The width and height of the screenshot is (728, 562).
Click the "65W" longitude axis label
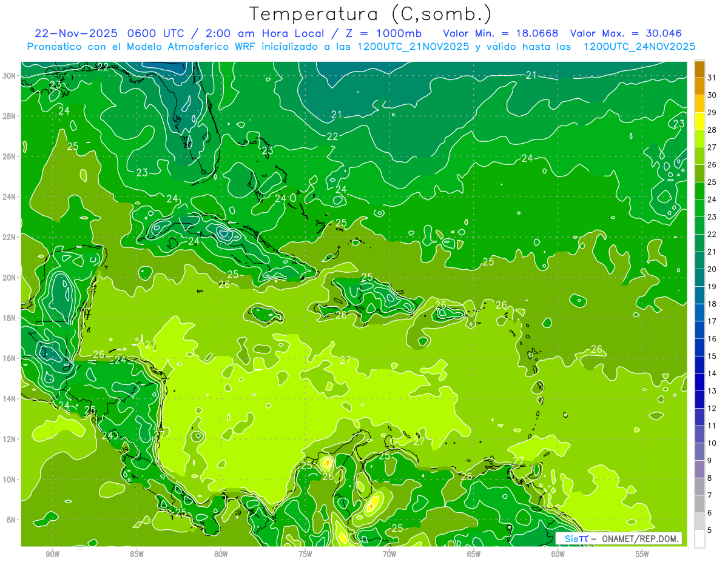tap(474, 554)
